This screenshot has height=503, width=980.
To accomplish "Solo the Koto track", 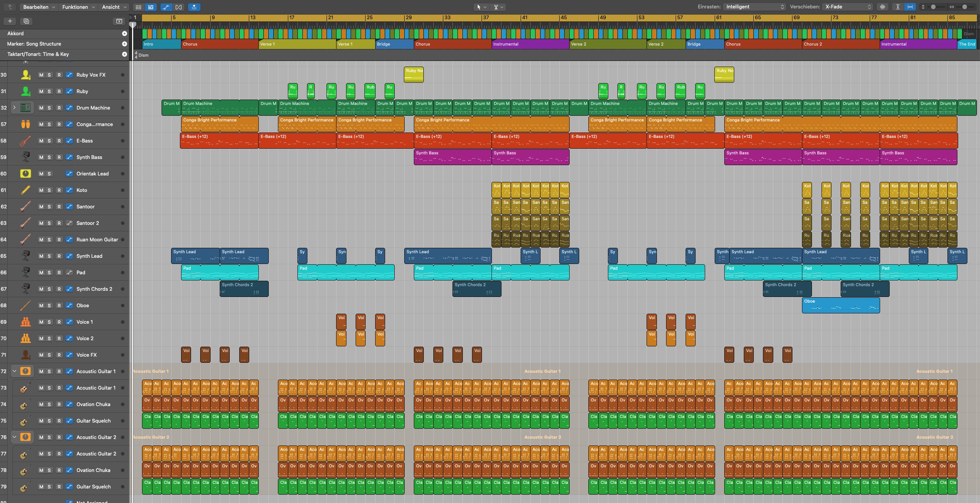I will coord(49,190).
